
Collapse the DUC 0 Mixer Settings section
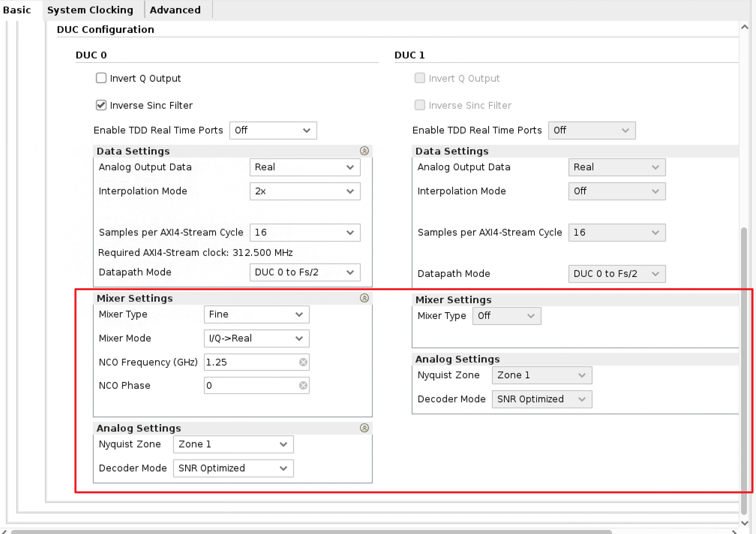pyautogui.click(x=364, y=298)
